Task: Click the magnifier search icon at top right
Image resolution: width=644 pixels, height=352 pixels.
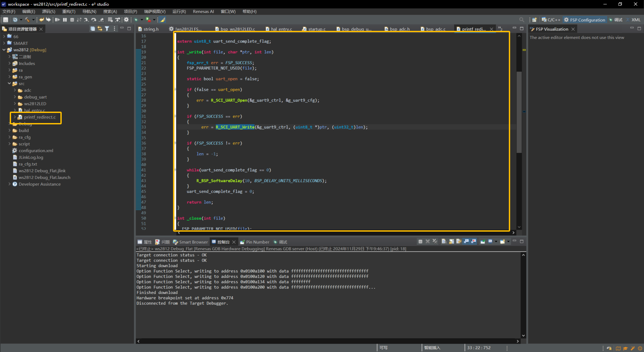Action: pos(522,20)
